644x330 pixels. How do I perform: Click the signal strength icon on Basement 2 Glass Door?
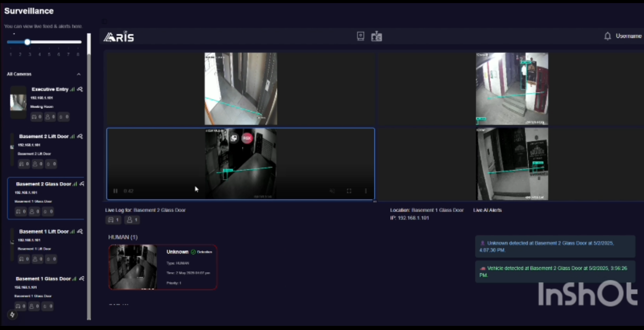(75, 184)
